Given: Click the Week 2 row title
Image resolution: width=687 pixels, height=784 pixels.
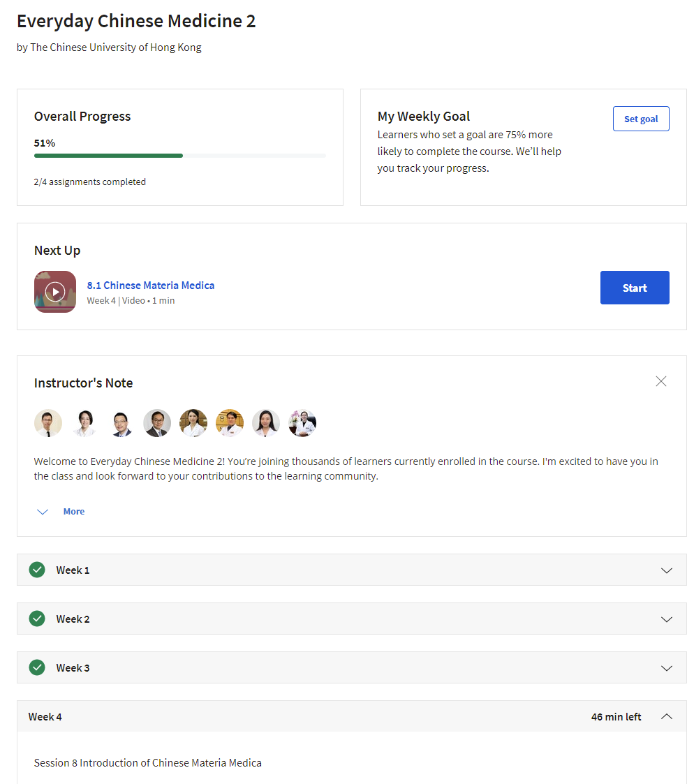Looking at the screenshot, I should coord(73,619).
